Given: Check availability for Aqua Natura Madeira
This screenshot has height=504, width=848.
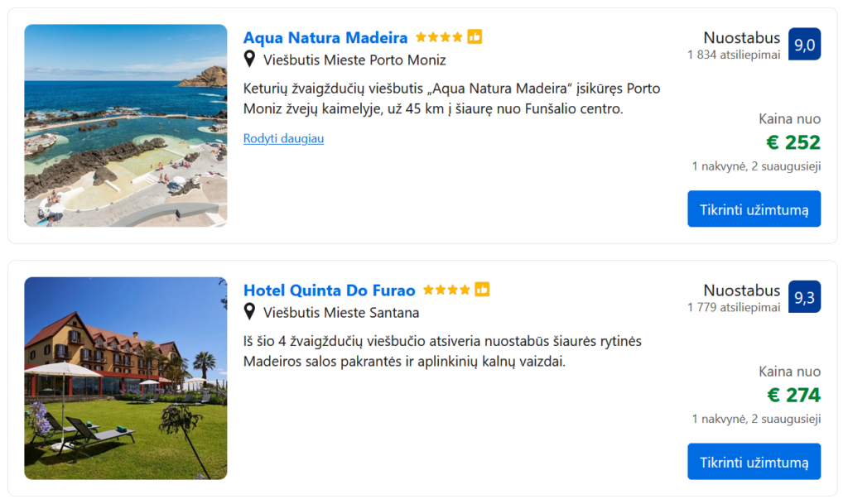Looking at the screenshot, I should [x=754, y=209].
